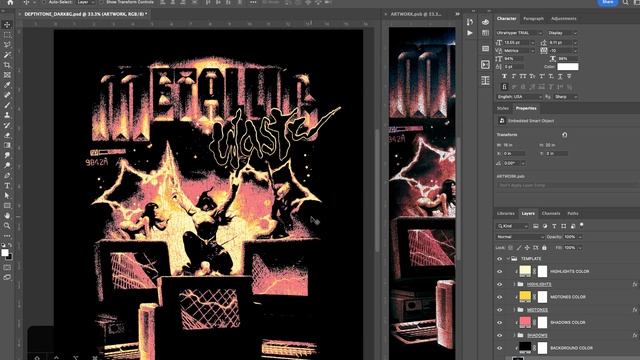Open the Actions play panel icon
Viewport: 640px width, 360px height.
tap(470, 33)
